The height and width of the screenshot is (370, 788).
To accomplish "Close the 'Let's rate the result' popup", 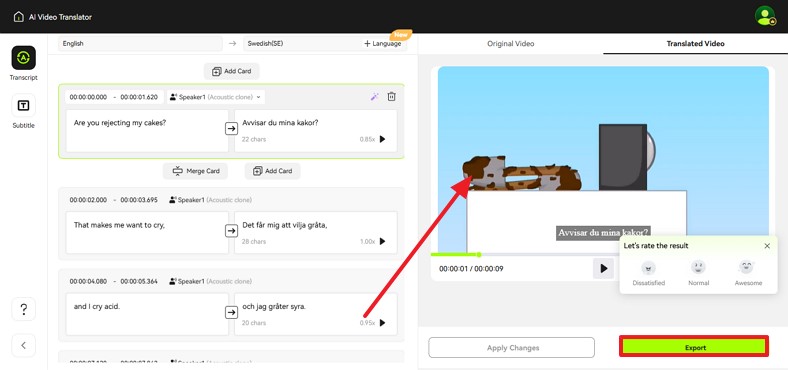I will [x=767, y=246].
